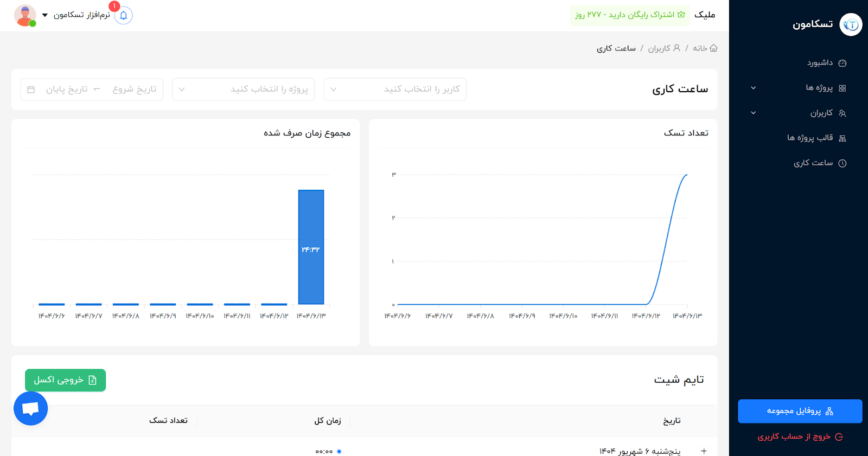Click the dashboard gauge icon in sidebar
The width and height of the screenshot is (868, 456).
coord(842,63)
